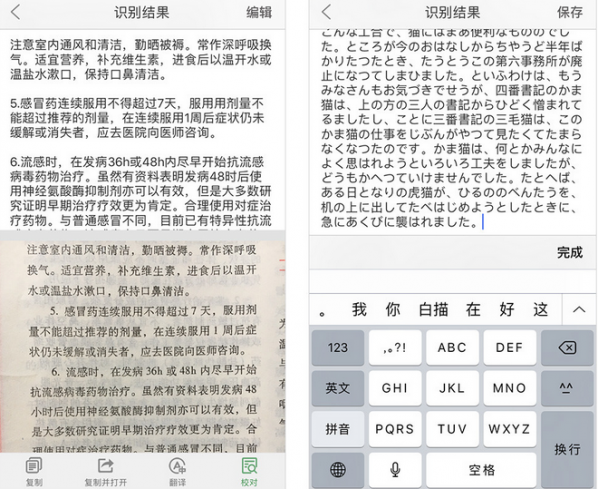Tap the 复制并打开 share icon
Image resolution: width=598 pixels, height=489 pixels.
pyautogui.click(x=106, y=471)
